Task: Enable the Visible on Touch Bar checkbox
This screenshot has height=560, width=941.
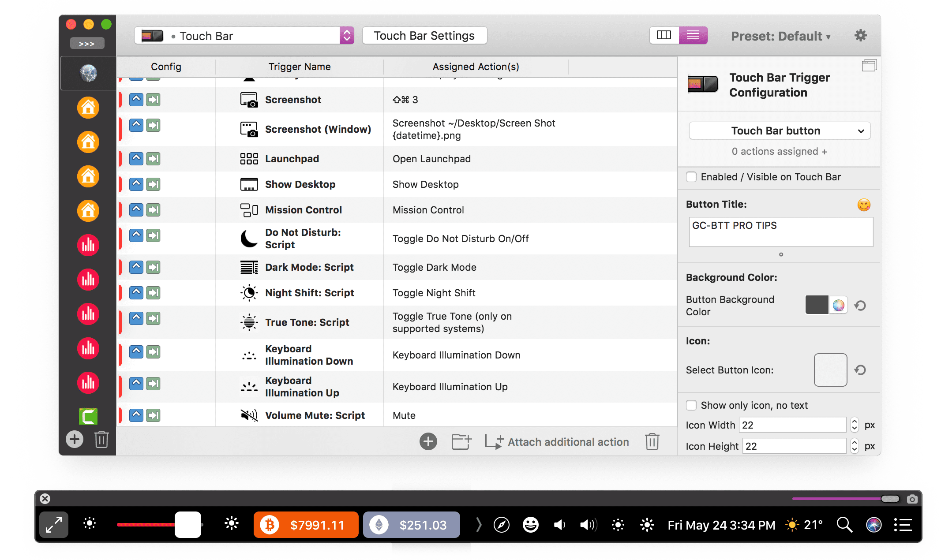Action: pyautogui.click(x=691, y=177)
